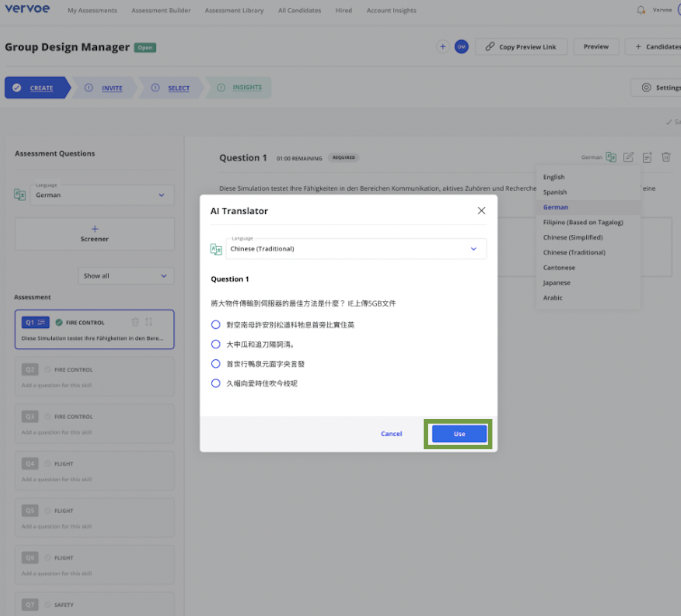Select the first answer radio button
The height and width of the screenshot is (616, 681).
click(x=216, y=325)
